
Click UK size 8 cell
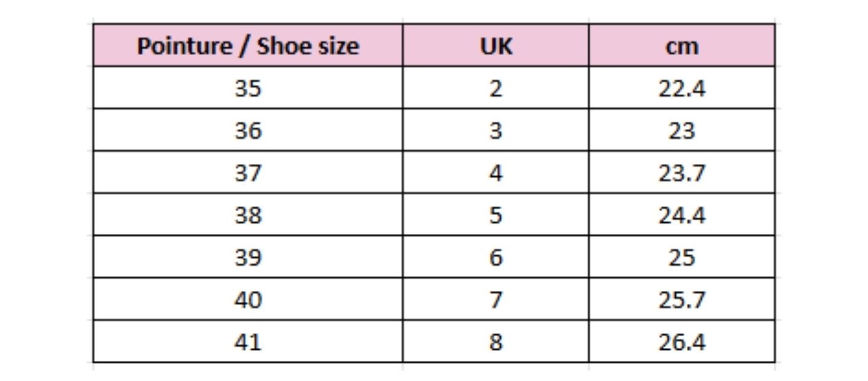[495, 341]
